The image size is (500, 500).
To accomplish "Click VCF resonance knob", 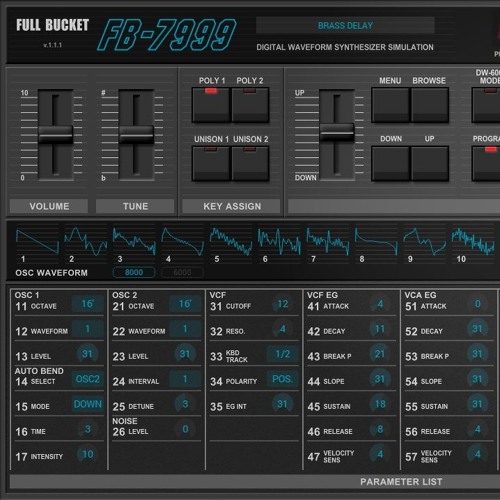I will pyautogui.click(x=282, y=329).
